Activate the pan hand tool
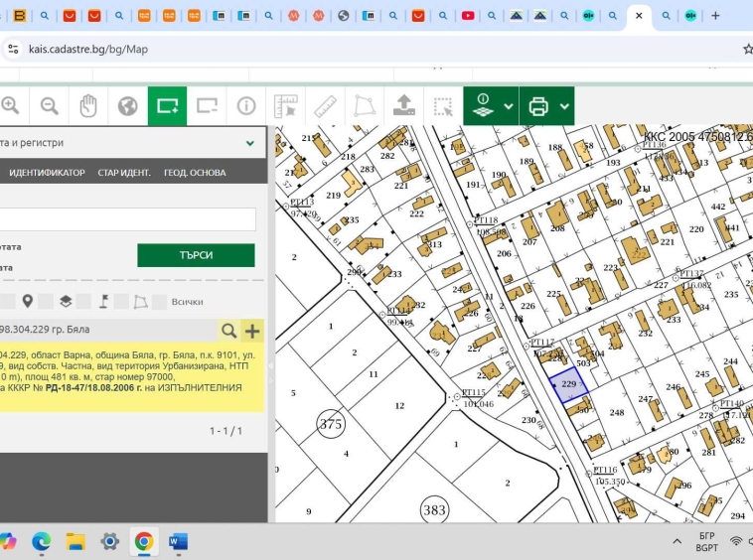Viewport: 753px width, 560px height. (x=88, y=106)
